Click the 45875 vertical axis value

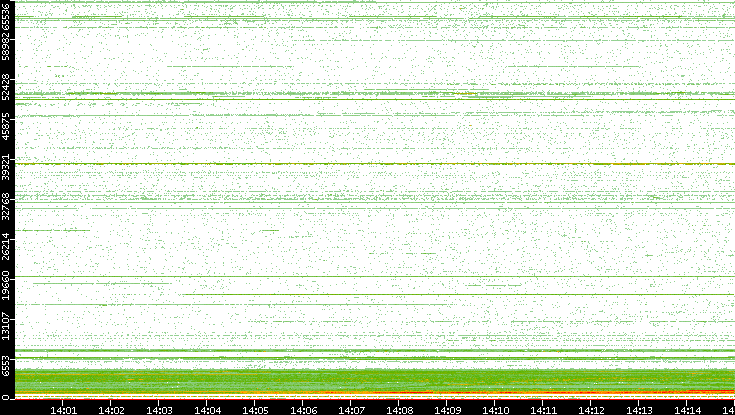[x=6, y=126]
